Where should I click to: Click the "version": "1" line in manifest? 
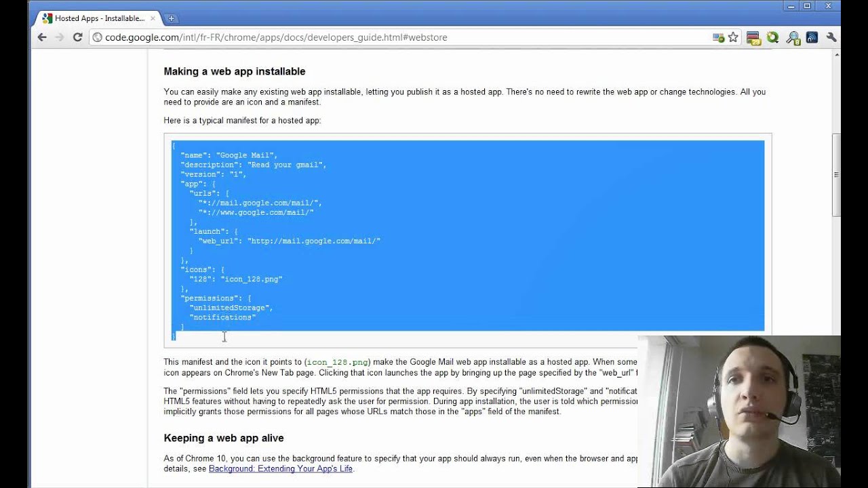[x=214, y=174]
